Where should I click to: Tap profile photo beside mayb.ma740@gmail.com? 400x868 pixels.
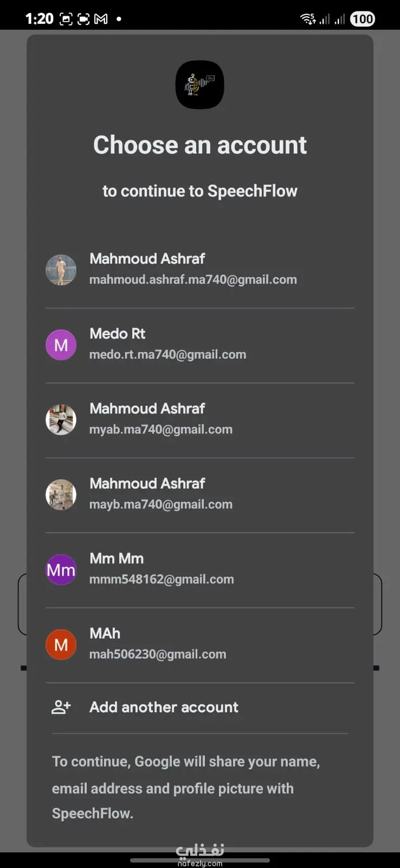61,495
